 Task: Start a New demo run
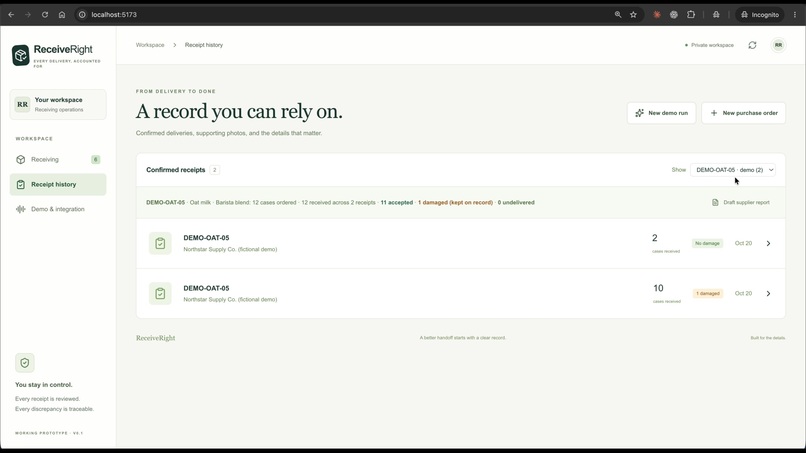(662, 113)
